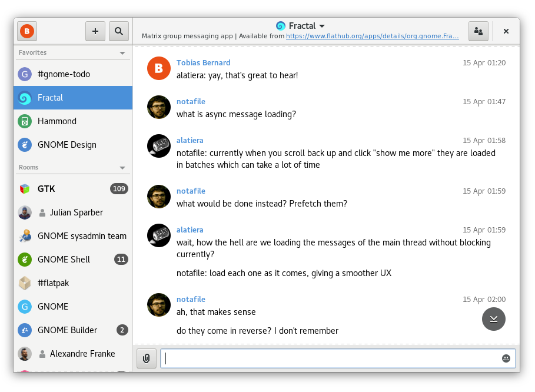
Task: Click notafile name at 15 Apr 02:00
Action: 191,300
